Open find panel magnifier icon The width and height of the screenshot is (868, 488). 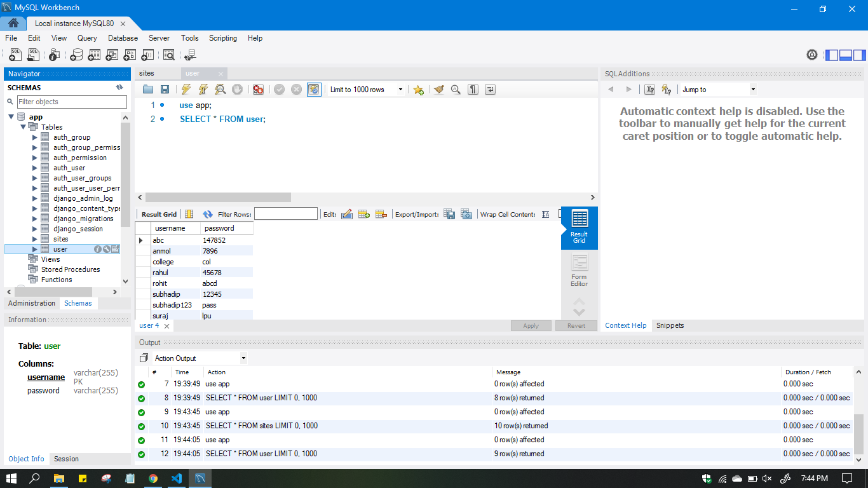click(456, 90)
